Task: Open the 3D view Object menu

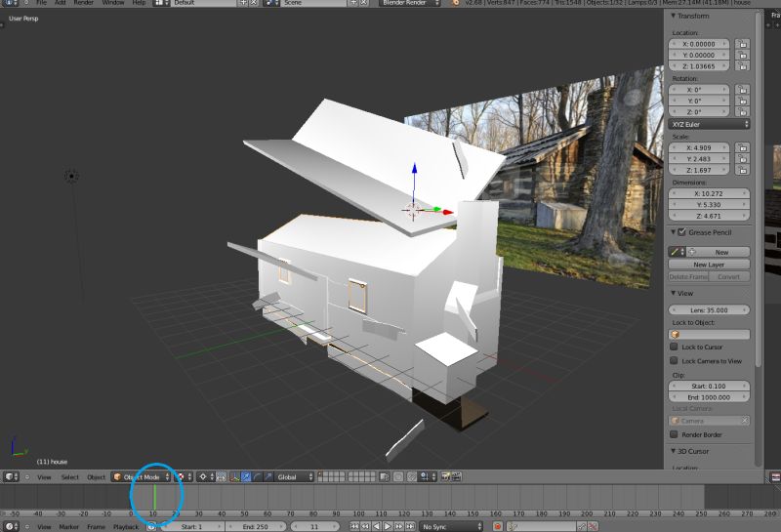Action: (x=96, y=476)
